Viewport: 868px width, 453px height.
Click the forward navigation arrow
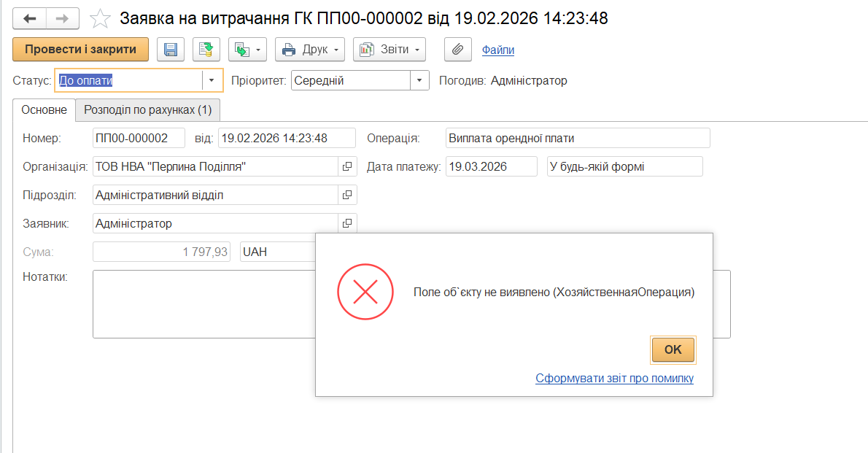(63, 18)
